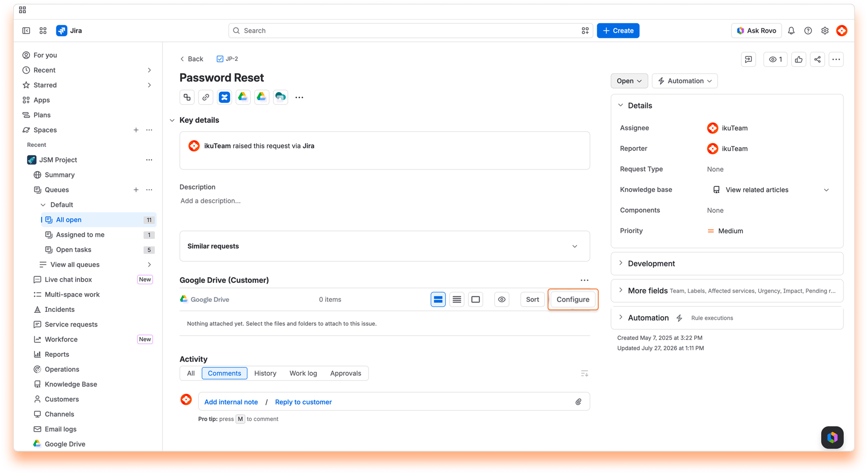This screenshot has width=868, height=474.
Task: Click the share icon at top right
Action: (817, 59)
